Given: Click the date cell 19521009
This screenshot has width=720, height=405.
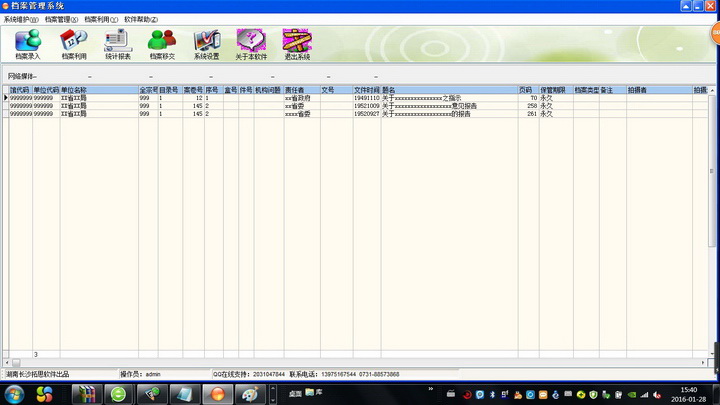Looking at the screenshot, I should 367,106.
